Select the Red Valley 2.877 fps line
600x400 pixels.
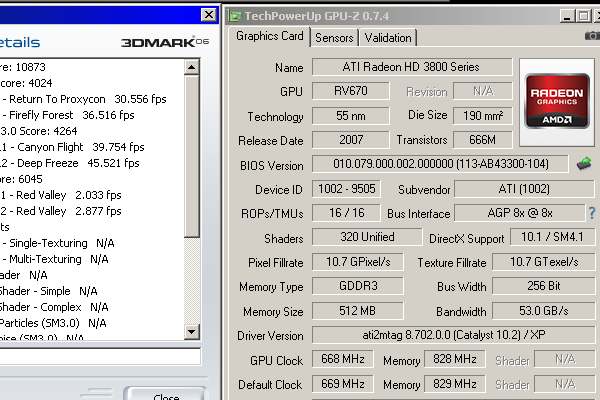61,211
